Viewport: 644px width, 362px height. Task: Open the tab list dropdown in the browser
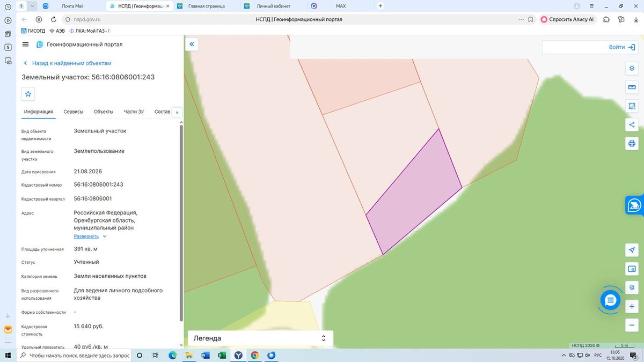click(x=33, y=6)
